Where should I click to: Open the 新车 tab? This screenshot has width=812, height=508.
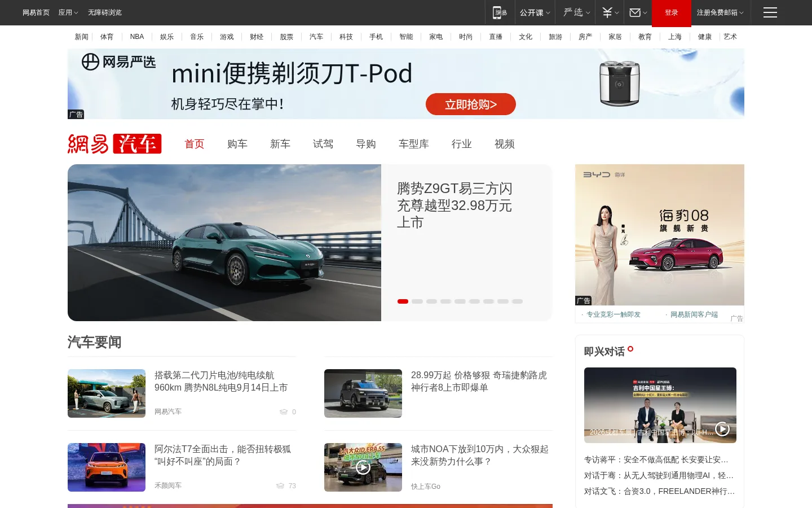coord(280,144)
